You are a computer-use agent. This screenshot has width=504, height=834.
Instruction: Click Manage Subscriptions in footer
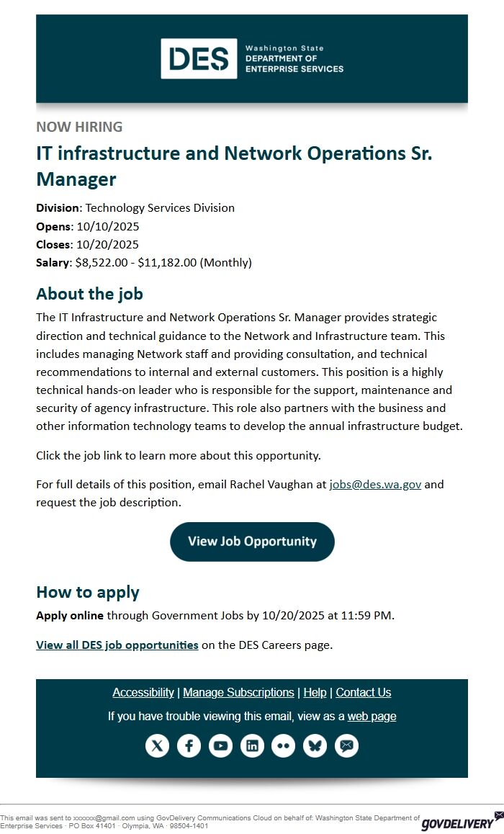point(238,692)
